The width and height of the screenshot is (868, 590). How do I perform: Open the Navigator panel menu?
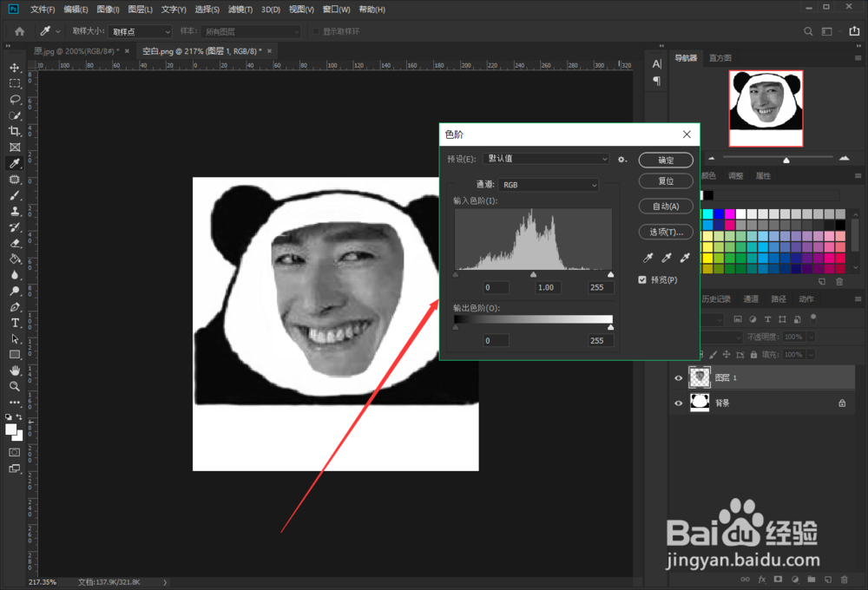tap(858, 58)
